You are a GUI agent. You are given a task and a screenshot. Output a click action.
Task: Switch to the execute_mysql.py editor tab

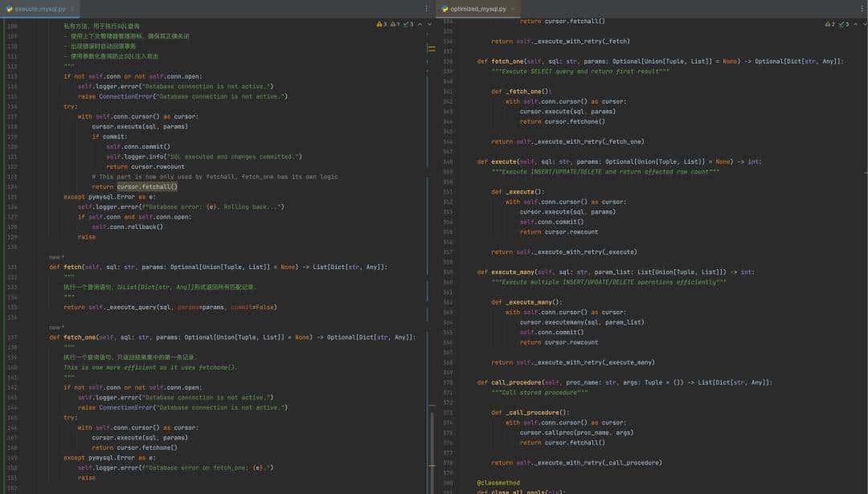click(x=39, y=9)
